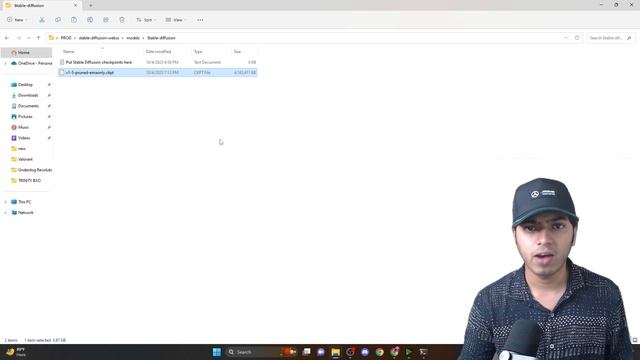Expand the This PC tree node
This screenshot has width=640, height=360.
(5, 202)
